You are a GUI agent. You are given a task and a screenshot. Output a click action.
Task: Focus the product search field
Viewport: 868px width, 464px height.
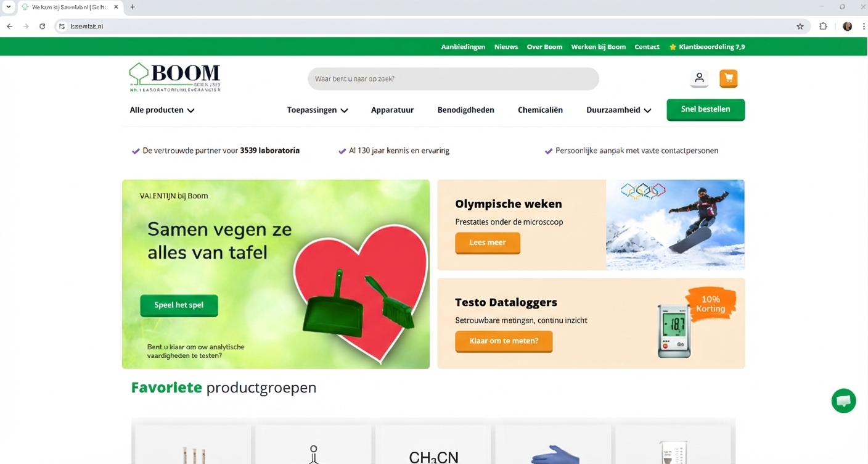click(453, 79)
